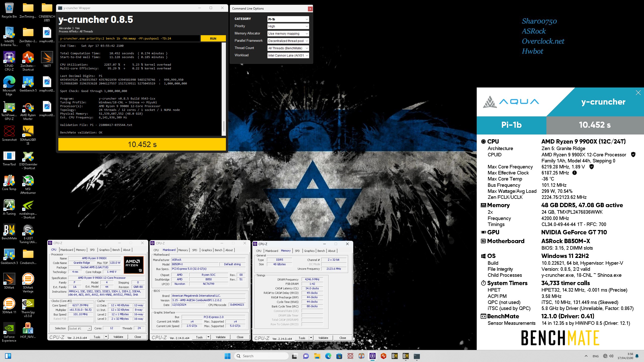Screen dimensions: 644x362
Task: Open the Workload dropdown
Action: click(288, 56)
